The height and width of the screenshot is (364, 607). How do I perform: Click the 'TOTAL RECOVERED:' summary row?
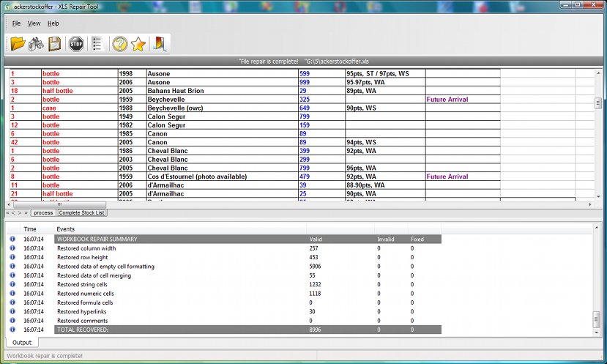[x=247, y=330]
